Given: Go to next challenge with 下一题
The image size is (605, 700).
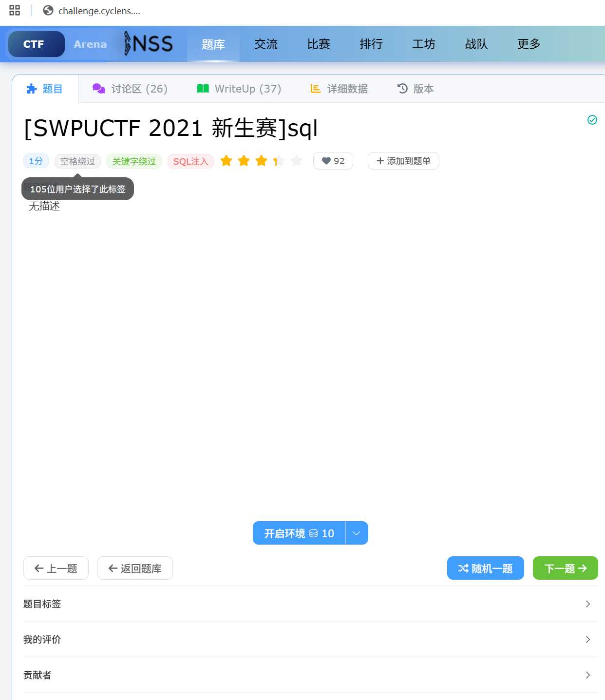Looking at the screenshot, I should pyautogui.click(x=565, y=568).
